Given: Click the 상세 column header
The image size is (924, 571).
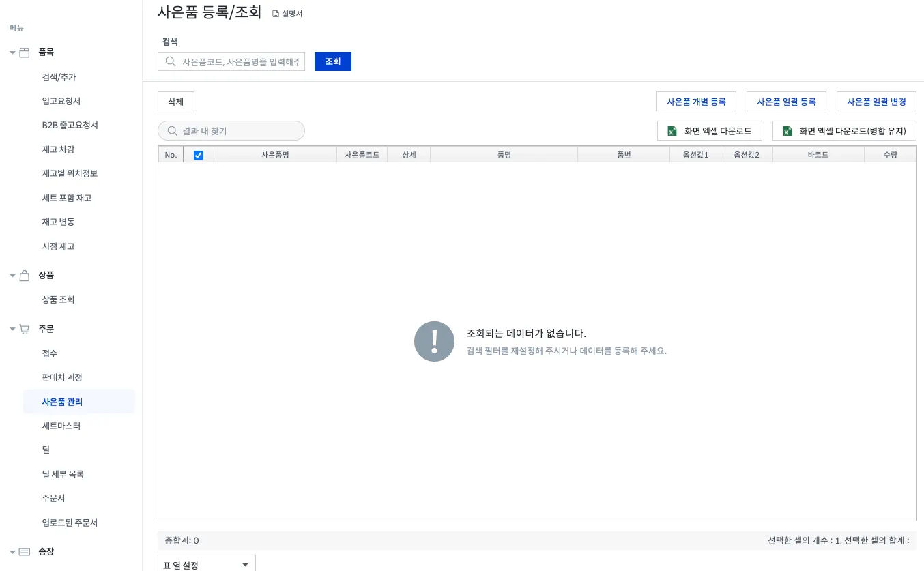Looking at the screenshot, I should tap(409, 155).
